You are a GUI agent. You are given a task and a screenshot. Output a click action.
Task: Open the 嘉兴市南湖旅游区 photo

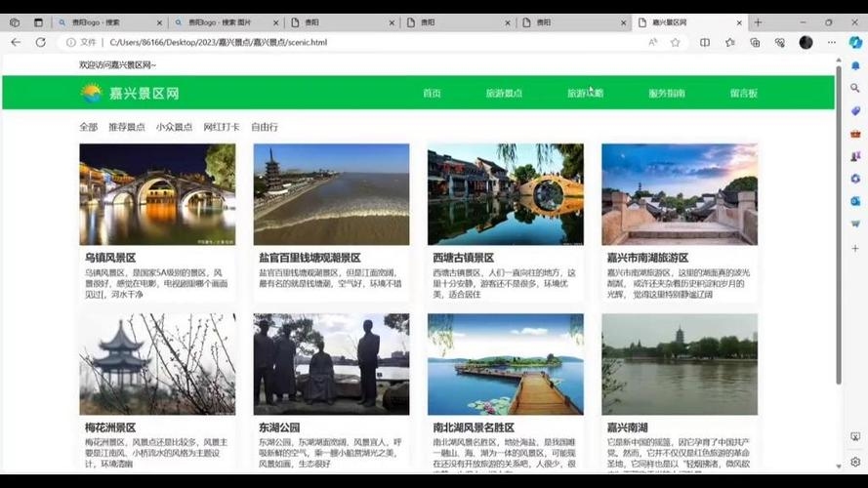click(680, 194)
